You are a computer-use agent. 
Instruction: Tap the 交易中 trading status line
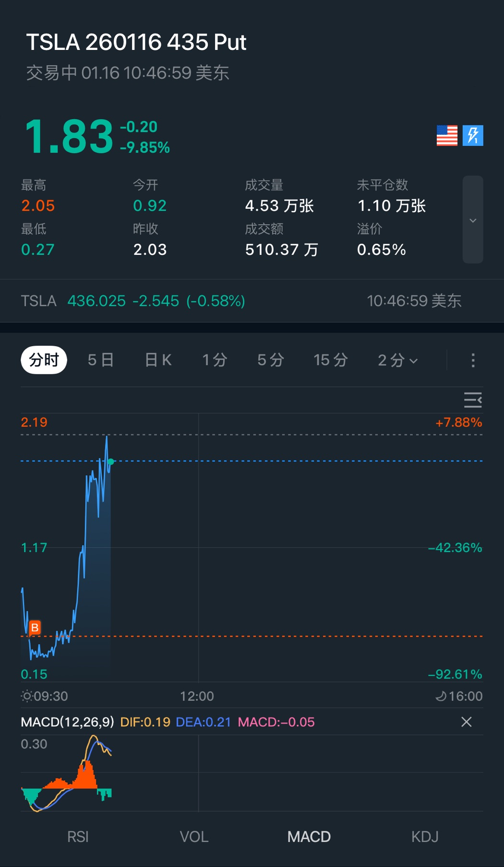click(128, 72)
